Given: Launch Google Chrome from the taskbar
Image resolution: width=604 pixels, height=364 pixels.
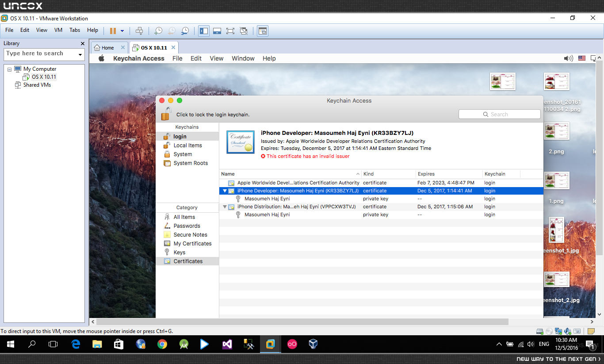Looking at the screenshot, I should click(162, 344).
